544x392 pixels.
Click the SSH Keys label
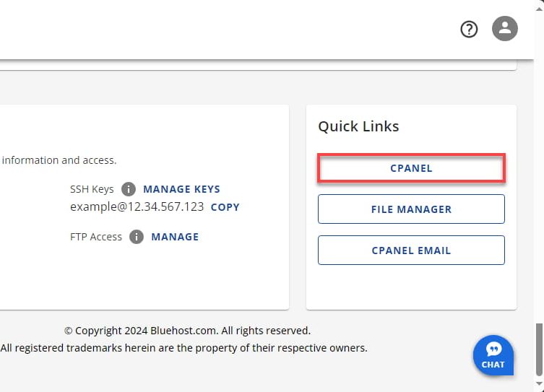click(x=92, y=189)
